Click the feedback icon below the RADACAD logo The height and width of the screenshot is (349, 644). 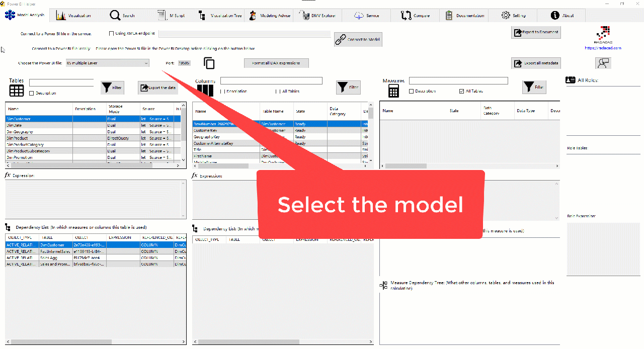[x=603, y=62]
